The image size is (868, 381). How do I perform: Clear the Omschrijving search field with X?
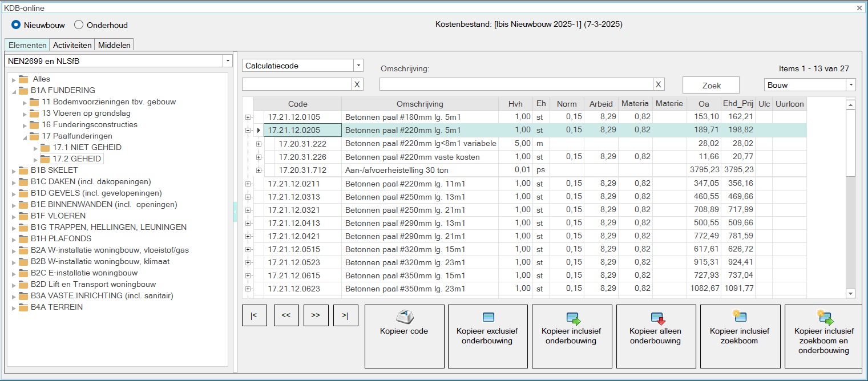(x=659, y=84)
